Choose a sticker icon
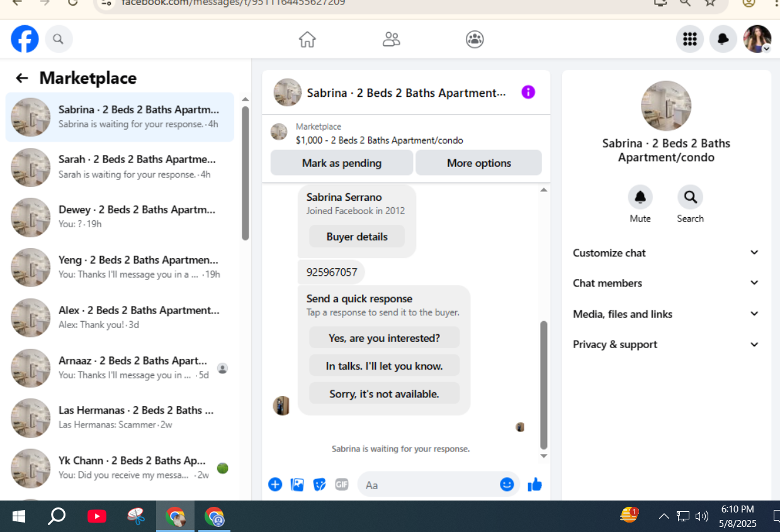This screenshot has height=532, width=780. coord(320,484)
